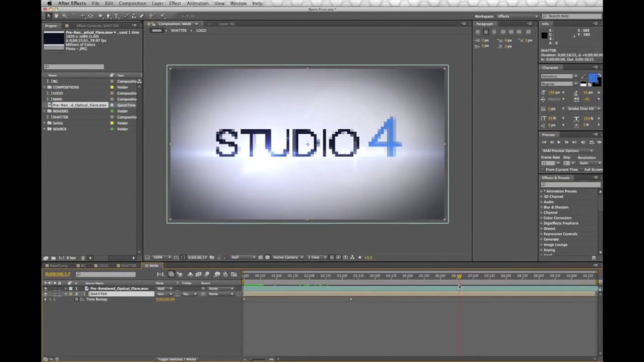
Task: Click the 8 bpc color depth button
Action: [72, 258]
